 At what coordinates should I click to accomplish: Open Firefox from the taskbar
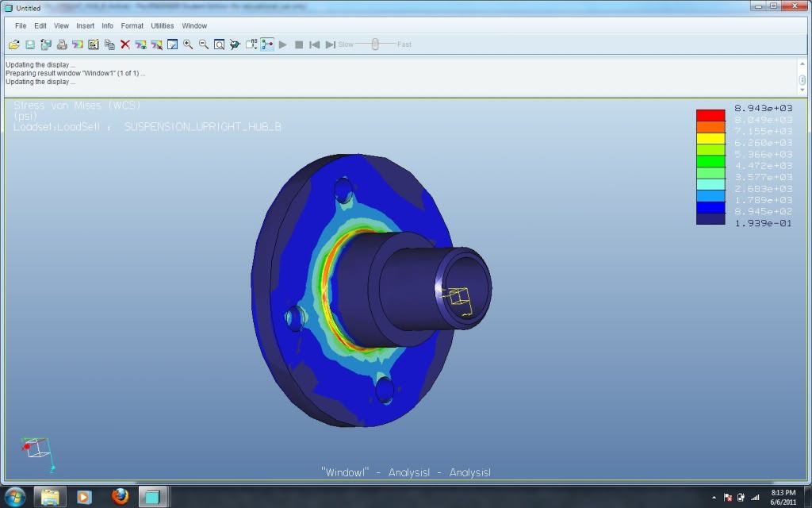click(x=119, y=498)
